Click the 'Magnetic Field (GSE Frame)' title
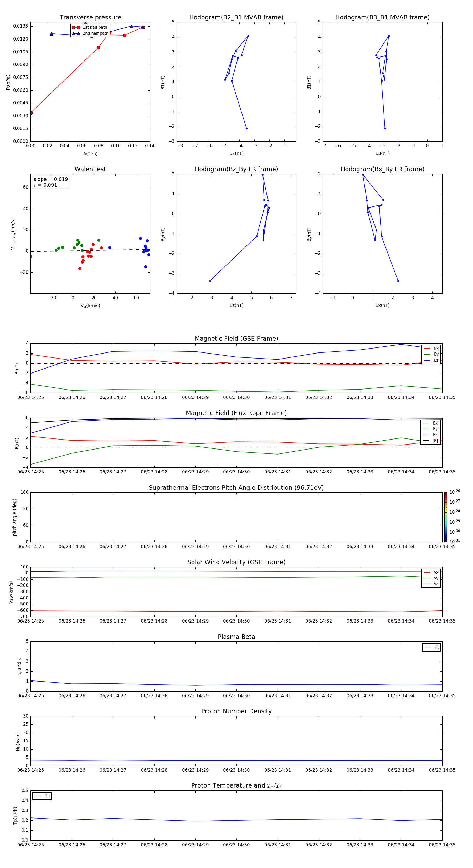 click(x=236, y=339)
